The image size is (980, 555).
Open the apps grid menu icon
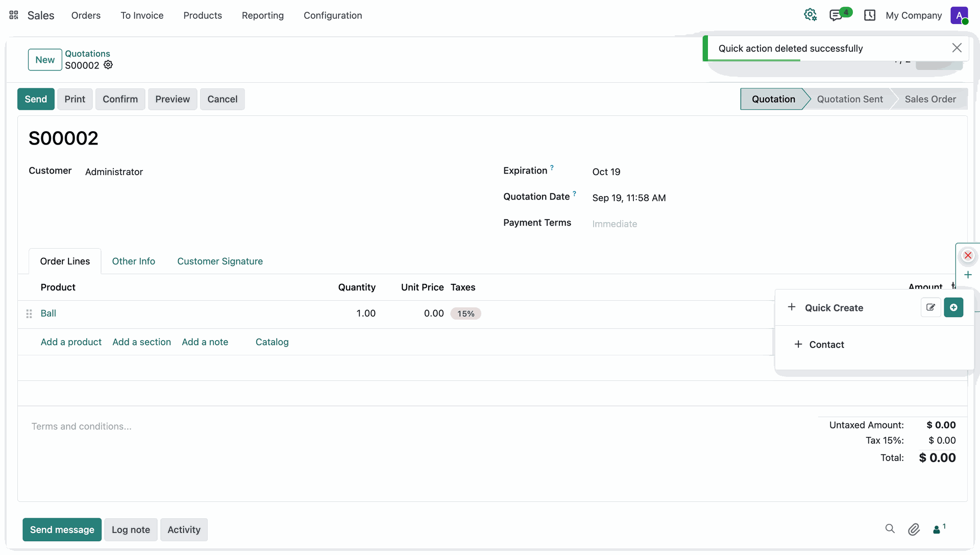14,15
